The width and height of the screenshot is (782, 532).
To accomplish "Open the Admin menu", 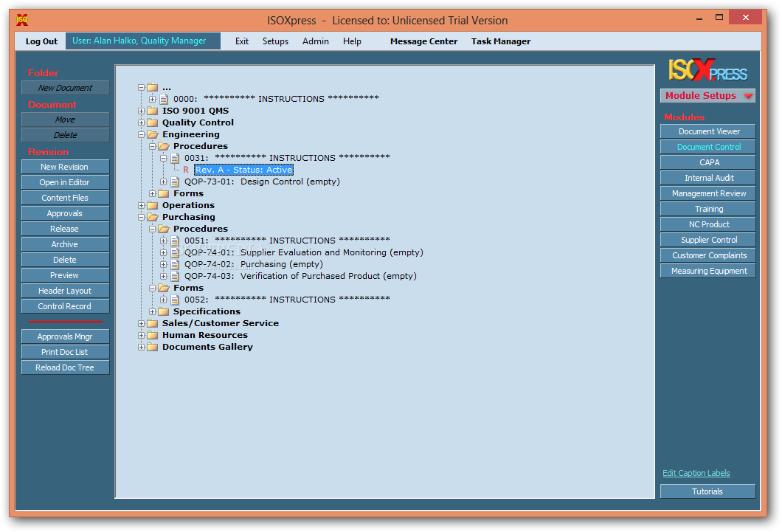I will [315, 41].
